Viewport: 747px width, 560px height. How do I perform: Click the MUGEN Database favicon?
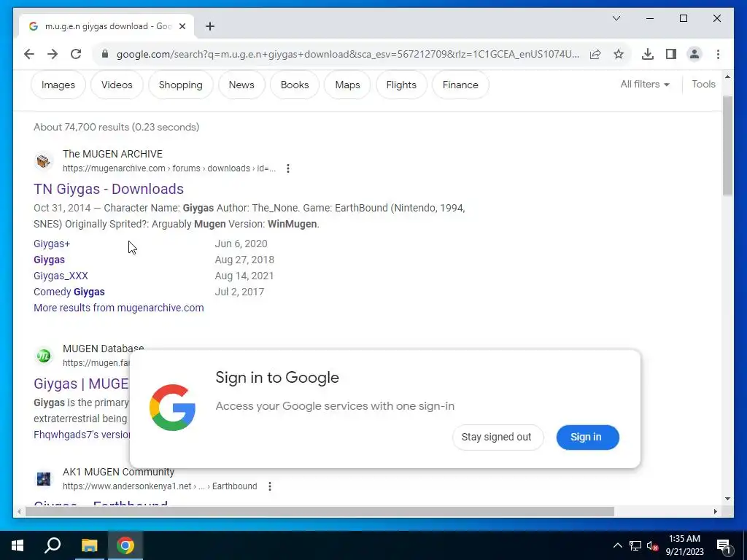43,356
